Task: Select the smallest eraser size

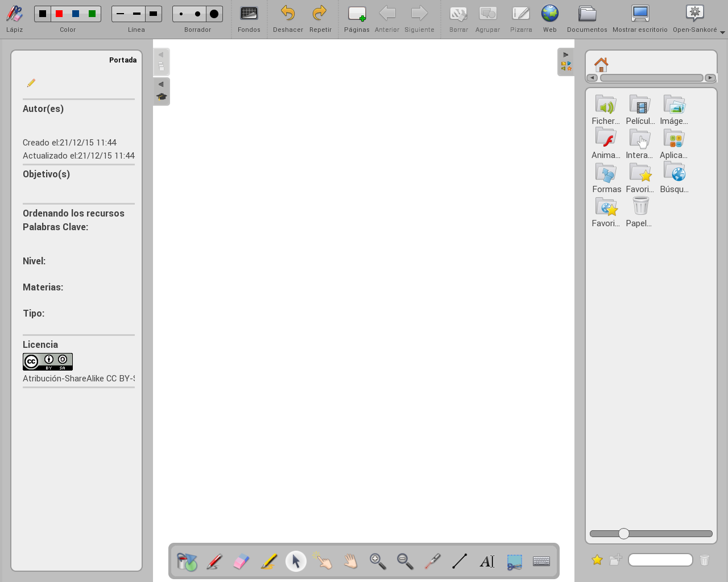Action: point(181,14)
